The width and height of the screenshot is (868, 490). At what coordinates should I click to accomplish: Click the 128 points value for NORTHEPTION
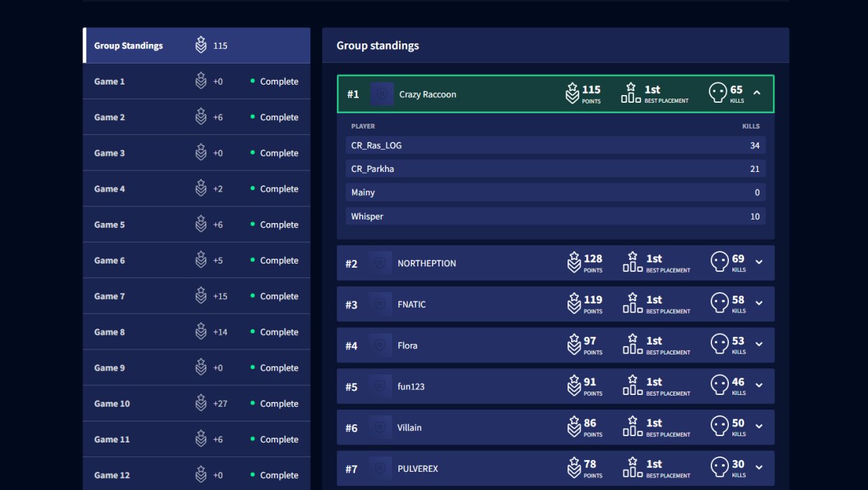coord(593,259)
